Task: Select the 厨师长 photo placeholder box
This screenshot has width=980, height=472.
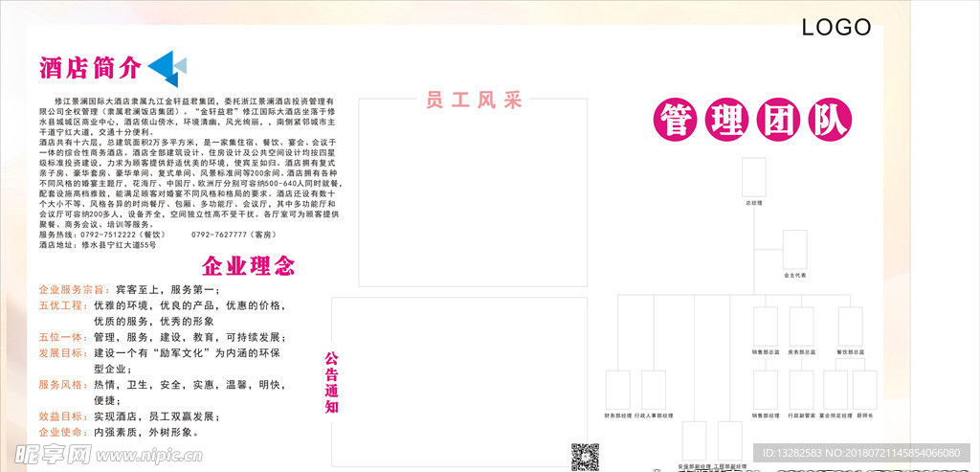Action: tap(865, 390)
